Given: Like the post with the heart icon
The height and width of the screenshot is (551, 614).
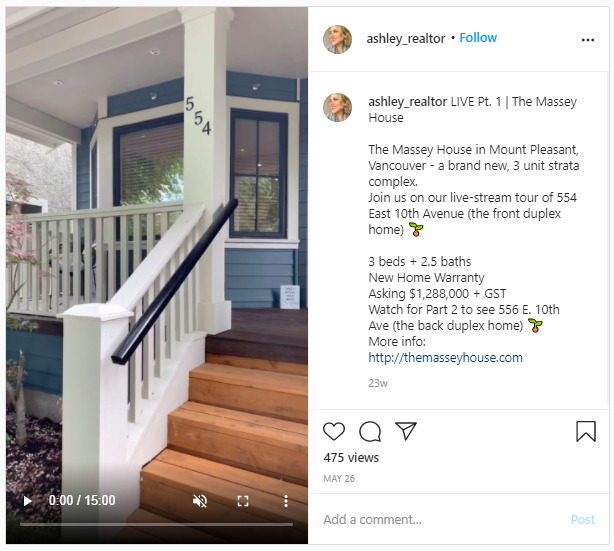Looking at the screenshot, I should 334,431.
